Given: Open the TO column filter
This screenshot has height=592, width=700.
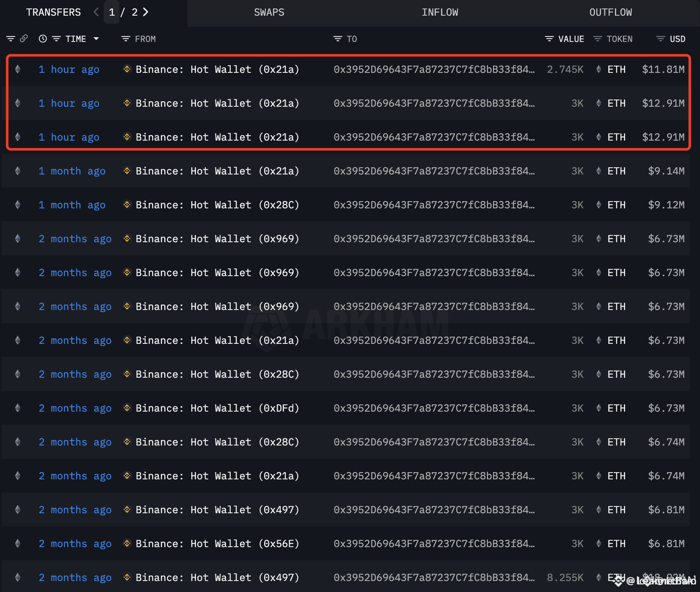Looking at the screenshot, I should coord(338,39).
